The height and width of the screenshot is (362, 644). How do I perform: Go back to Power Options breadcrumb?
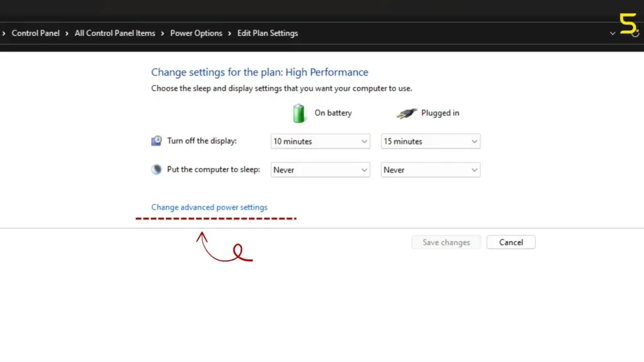[x=196, y=33]
